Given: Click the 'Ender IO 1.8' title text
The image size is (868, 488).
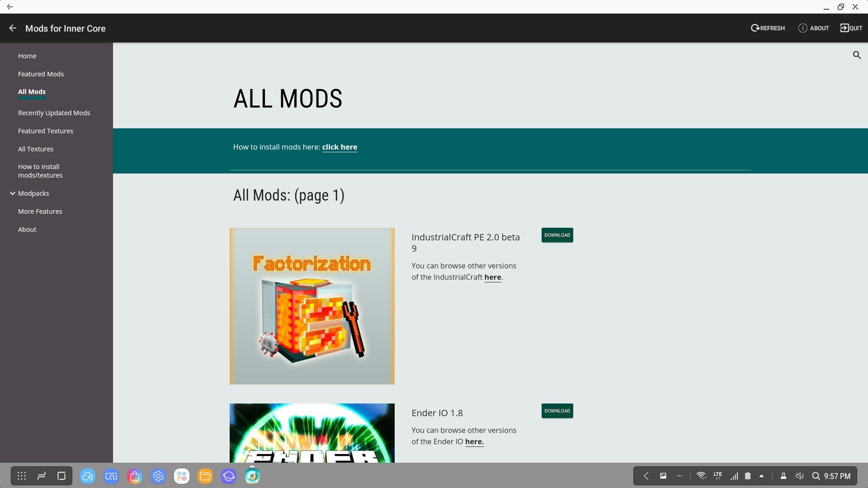Looking at the screenshot, I should click(x=437, y=413).
